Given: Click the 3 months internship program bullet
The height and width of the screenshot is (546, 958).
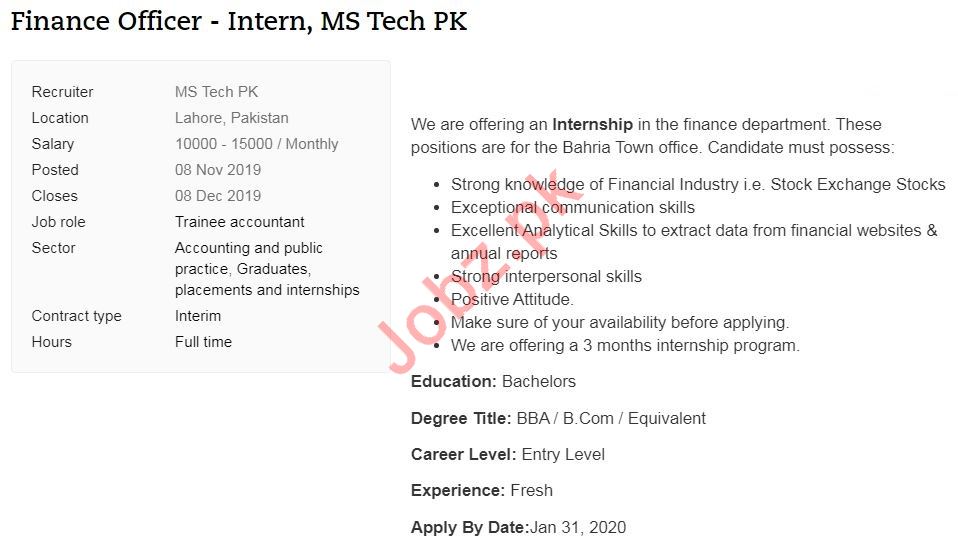Looking at the screenshot, I should (x=625, y=345).
